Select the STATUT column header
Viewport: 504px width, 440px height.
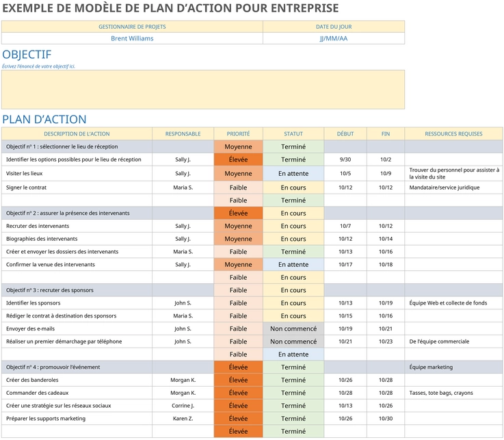293,134
